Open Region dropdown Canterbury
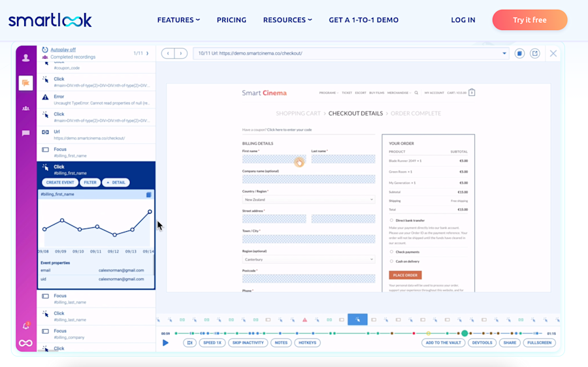588x367 pixels. (x=308, y=259)
